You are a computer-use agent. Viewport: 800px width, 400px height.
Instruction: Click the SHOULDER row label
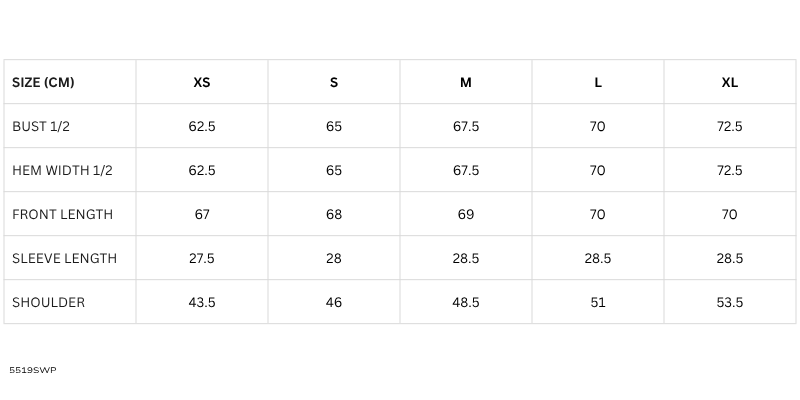coord(48,302)
